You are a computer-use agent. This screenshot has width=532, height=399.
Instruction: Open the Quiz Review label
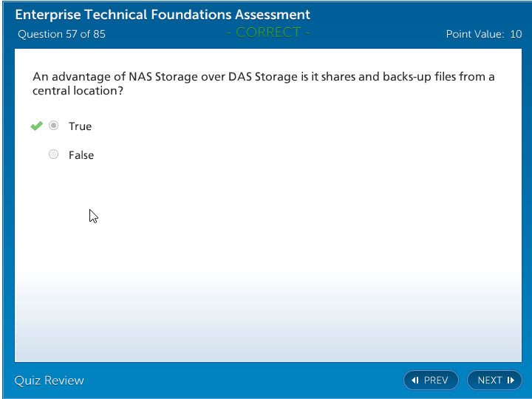coord(50,381)
